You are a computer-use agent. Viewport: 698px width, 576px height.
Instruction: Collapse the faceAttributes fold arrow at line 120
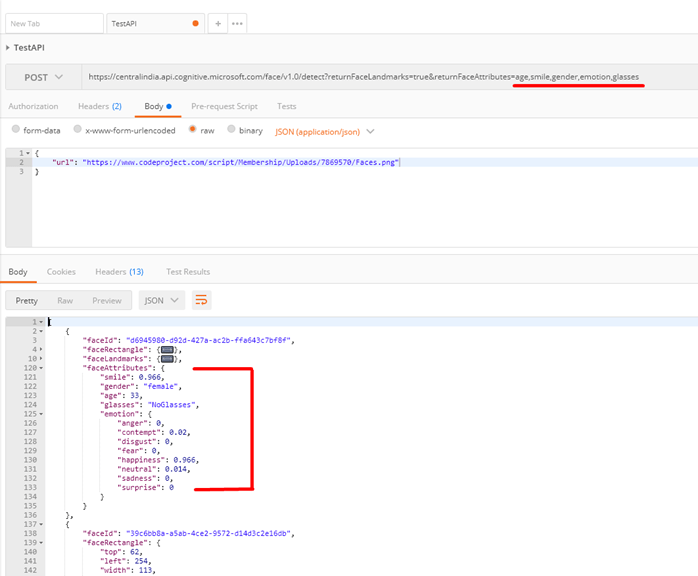pyautogui.click(x=42, y=368)
